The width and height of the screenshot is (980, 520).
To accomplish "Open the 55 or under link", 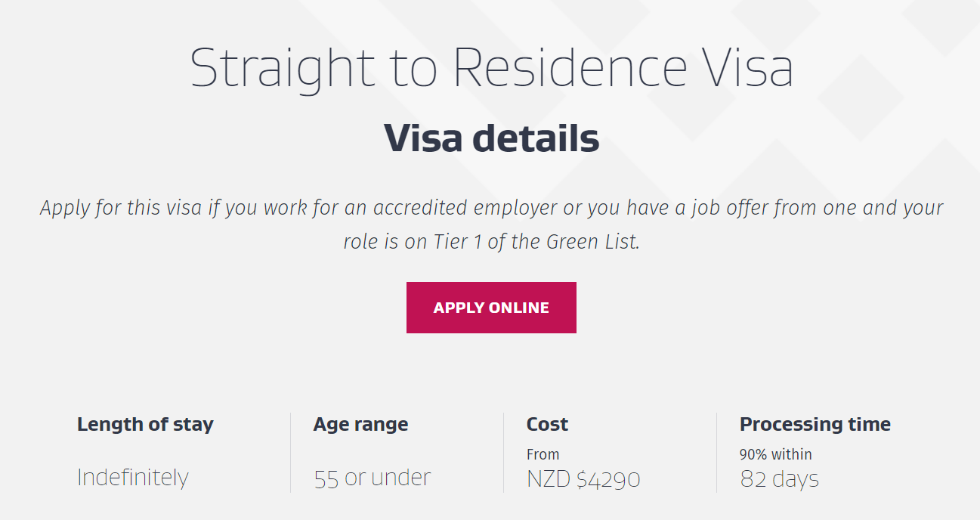I will point(373,478).
